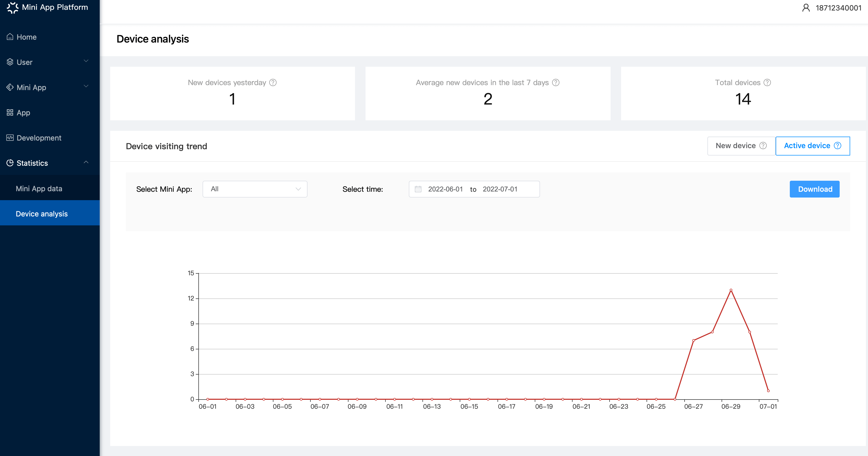The image size is (868, 456).
Task: Click help icon next to Total devices
Action: point(767,83)
